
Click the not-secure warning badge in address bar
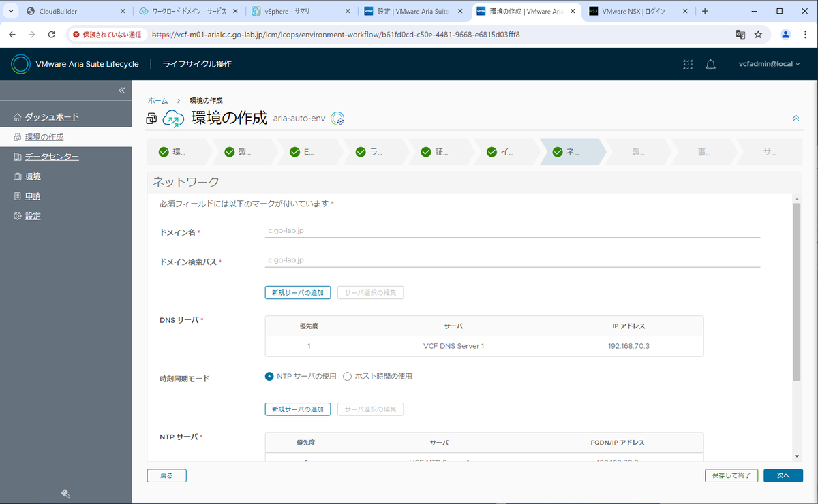click(x=107, y=34)
